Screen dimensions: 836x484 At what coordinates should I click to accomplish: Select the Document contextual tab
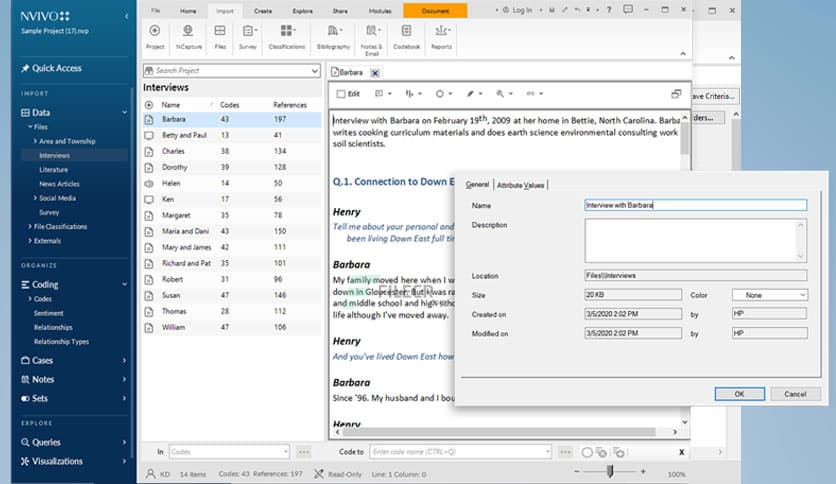click(x=435, y=11)
